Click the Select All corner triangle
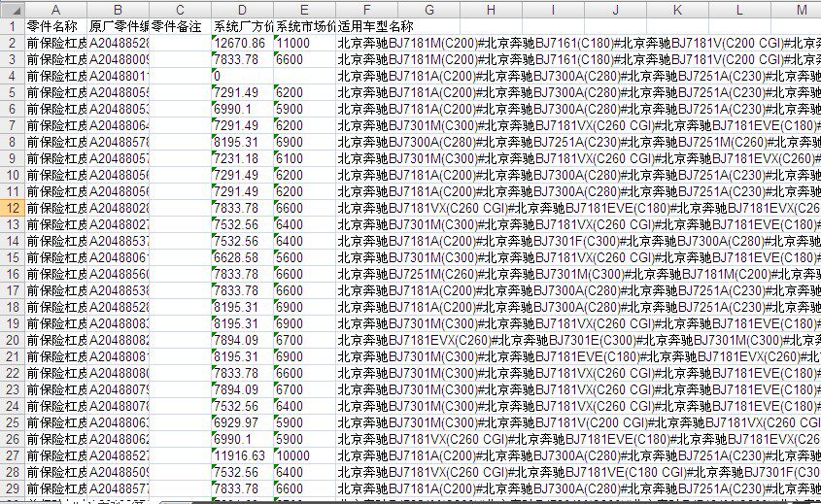This screenshot has height=504, width=821. coord(13,10)
